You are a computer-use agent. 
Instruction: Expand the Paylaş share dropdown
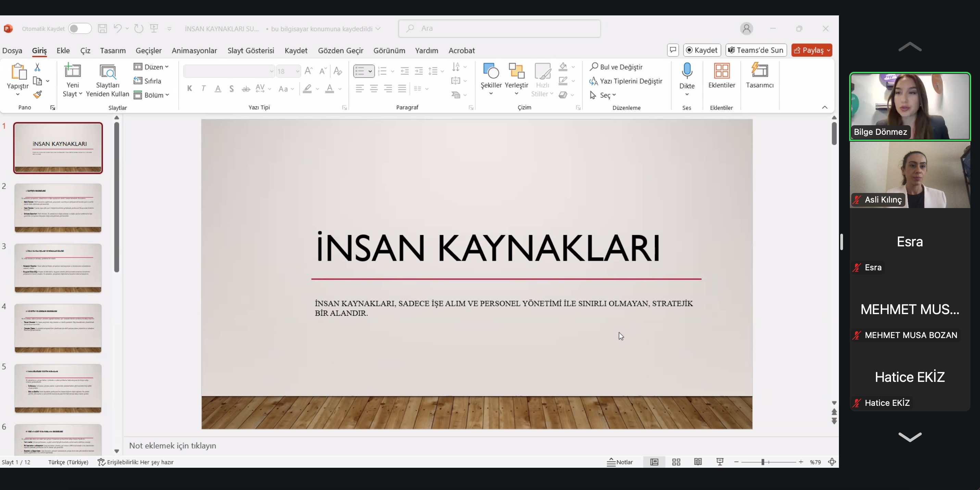(x=828, y=50)
